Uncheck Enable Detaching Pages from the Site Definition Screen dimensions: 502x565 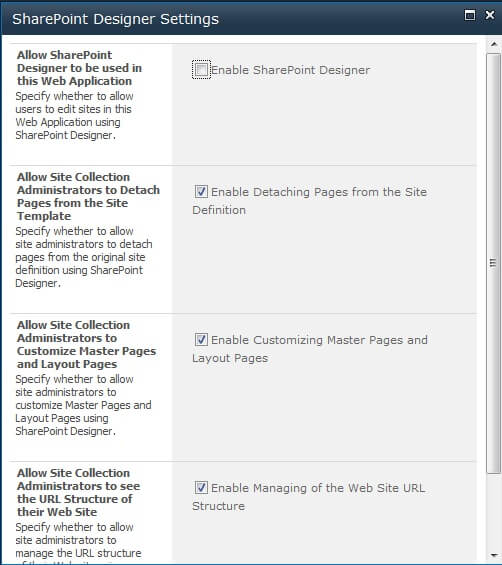click(x=201, y=191)
